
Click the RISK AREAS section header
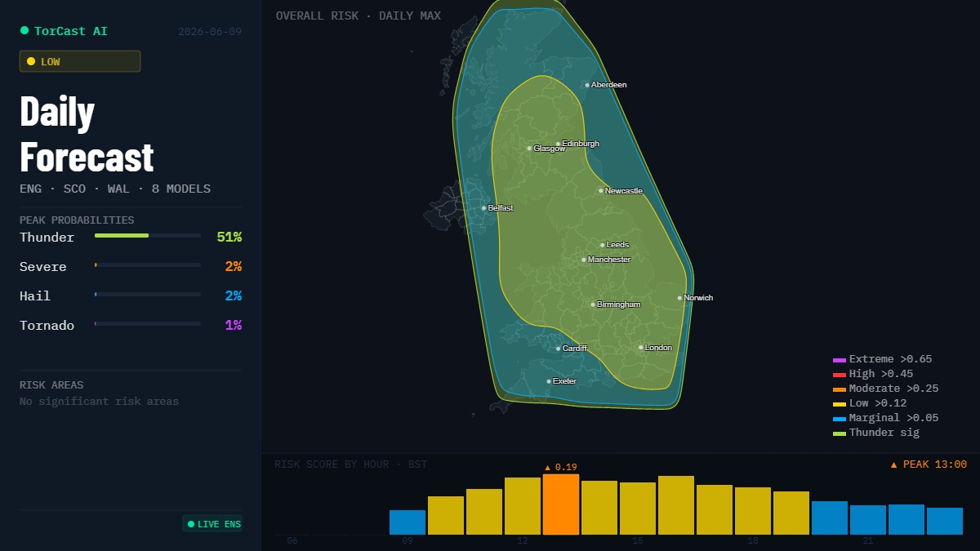click(51, 384)
